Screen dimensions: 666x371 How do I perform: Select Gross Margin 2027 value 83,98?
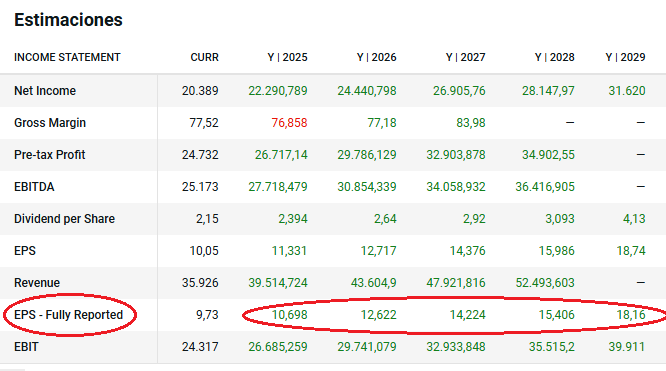pos(471,123)
